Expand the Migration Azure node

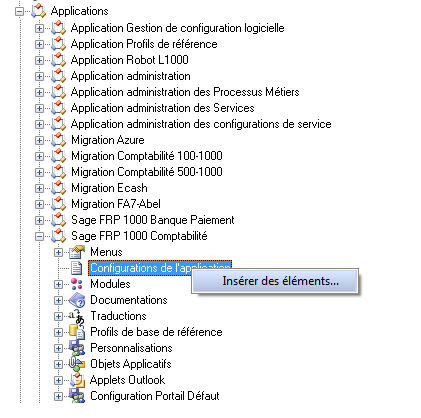coord(39,140)
